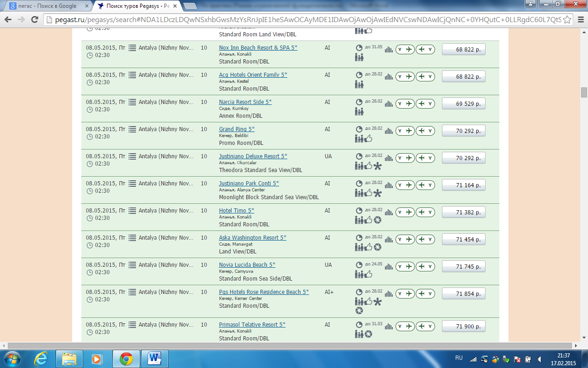Viewport: 588px width, 368px height.
Task: Open list icon in the Nox Inn Beach Resort row
Action: click(132, 48)
